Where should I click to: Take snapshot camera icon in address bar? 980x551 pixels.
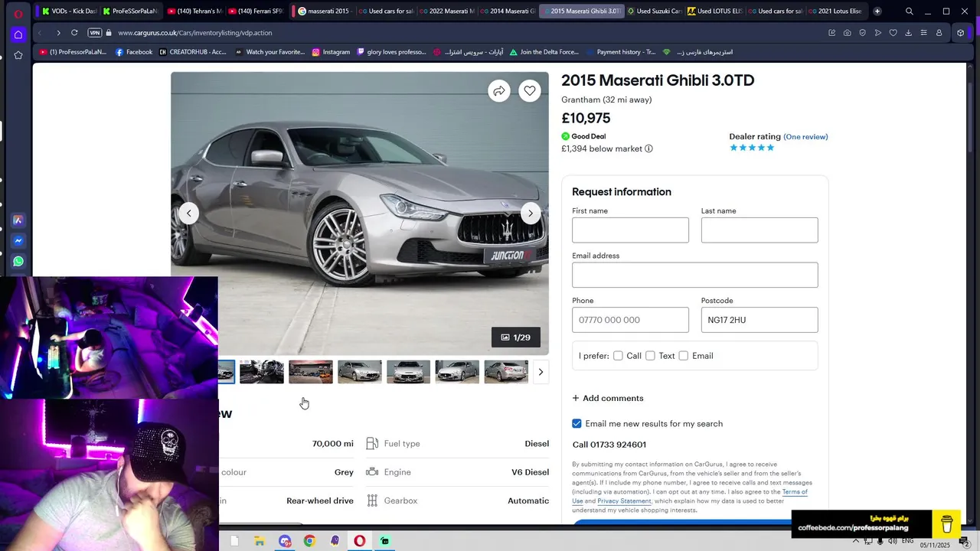click(x=847, y=33)
